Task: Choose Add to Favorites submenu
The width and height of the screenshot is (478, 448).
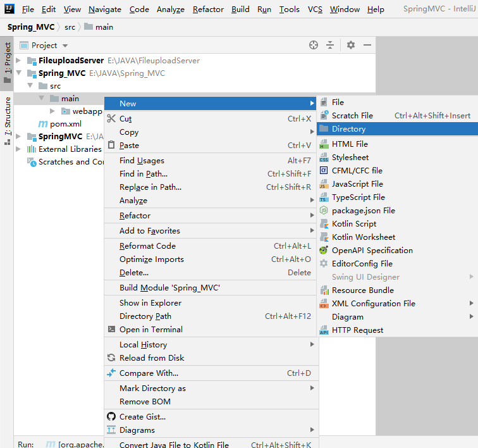Action: point(211,231)
